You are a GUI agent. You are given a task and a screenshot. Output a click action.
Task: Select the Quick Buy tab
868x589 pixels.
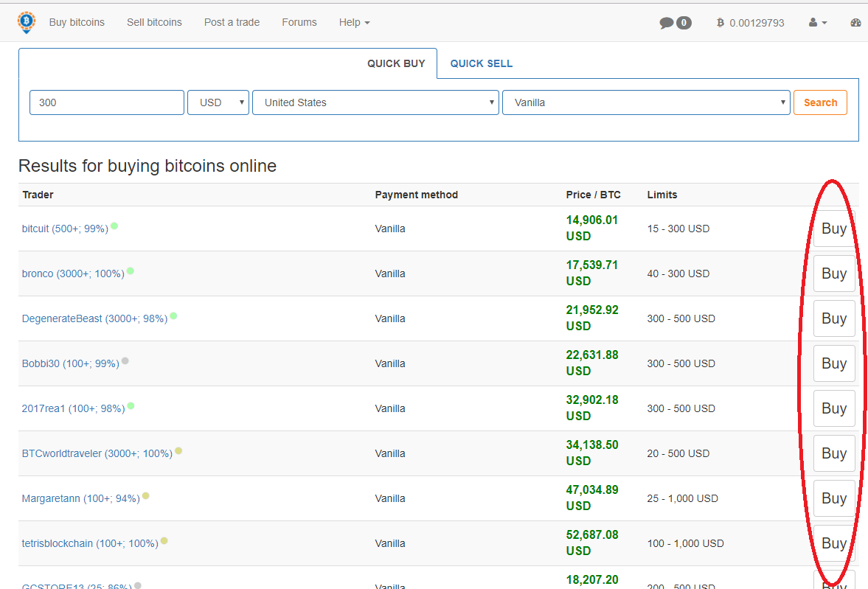(396, 63)
